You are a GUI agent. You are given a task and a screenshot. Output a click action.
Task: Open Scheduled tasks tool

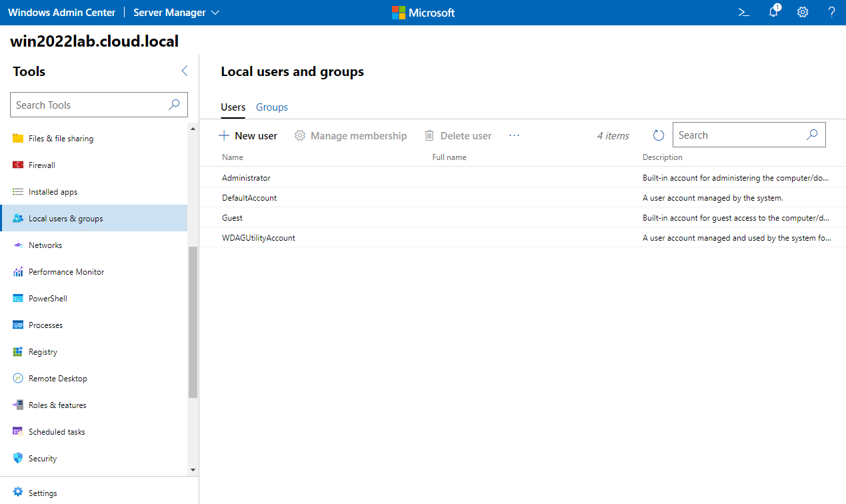93,432
